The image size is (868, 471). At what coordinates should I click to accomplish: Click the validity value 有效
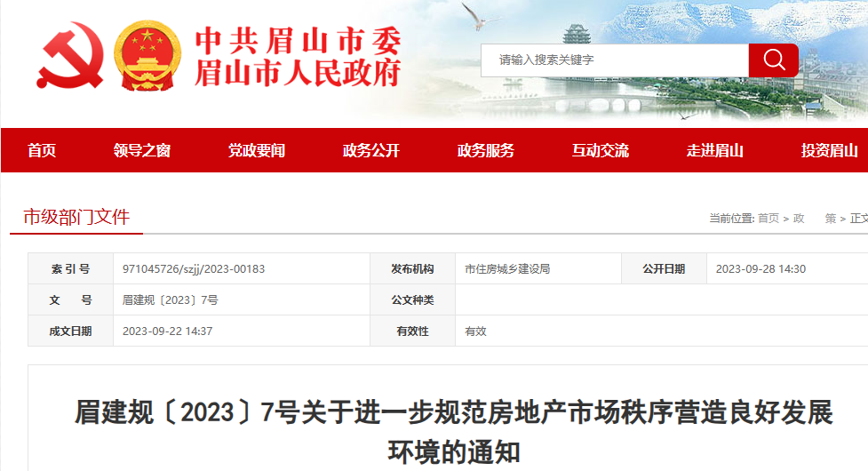[x=475, y=331]
